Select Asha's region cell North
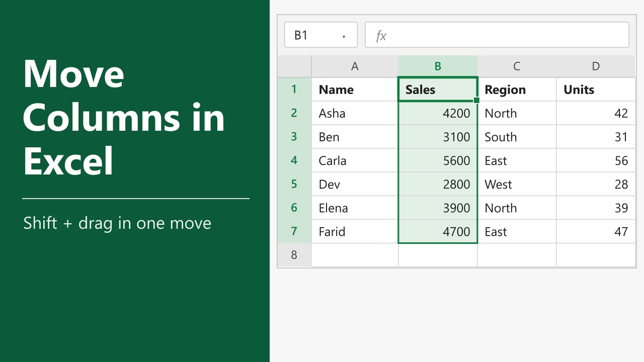 pyautogui.click(x=517, y=113)
